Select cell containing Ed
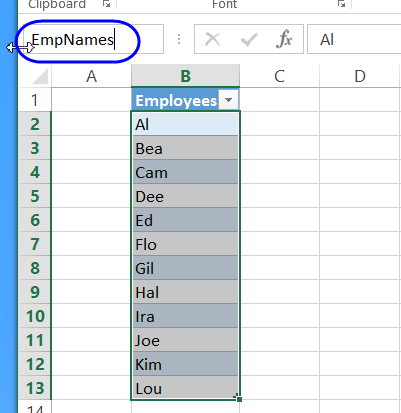Screen dimensions: 401x413 tap(185, 220)
